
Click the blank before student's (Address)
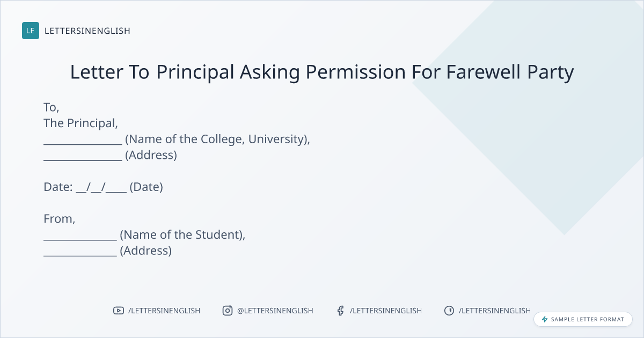click(x=80, y=252)
